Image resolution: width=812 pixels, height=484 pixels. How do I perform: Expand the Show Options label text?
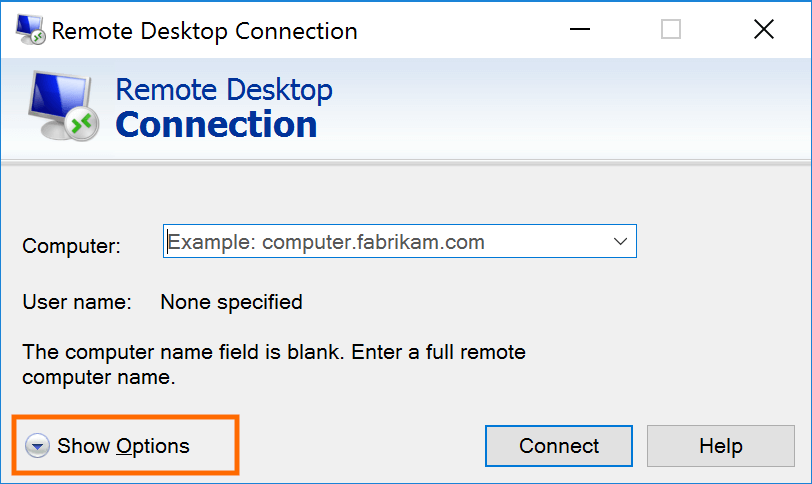(123, 446)
